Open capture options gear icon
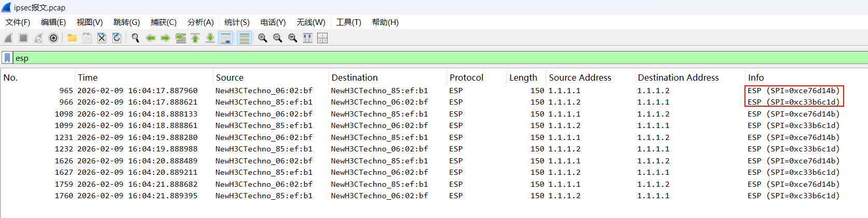The width and height of the screenshot is (868, 218). pos(53,38)
